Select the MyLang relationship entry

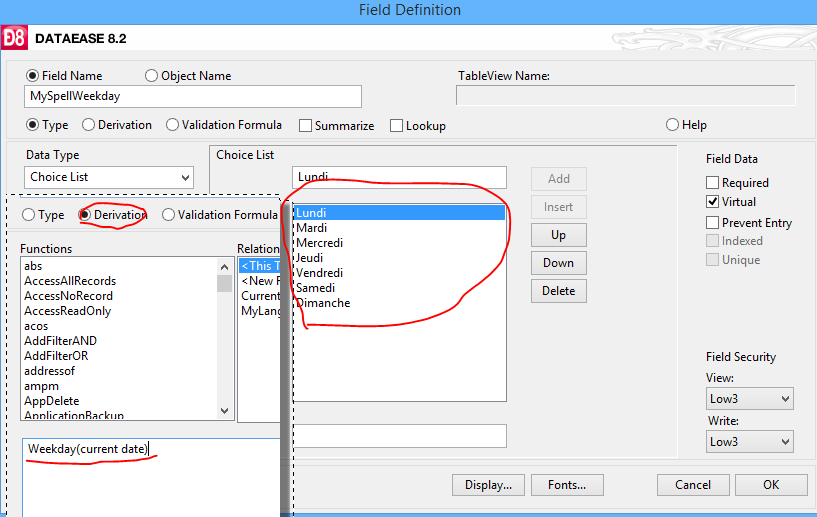[x=260, y=311]
